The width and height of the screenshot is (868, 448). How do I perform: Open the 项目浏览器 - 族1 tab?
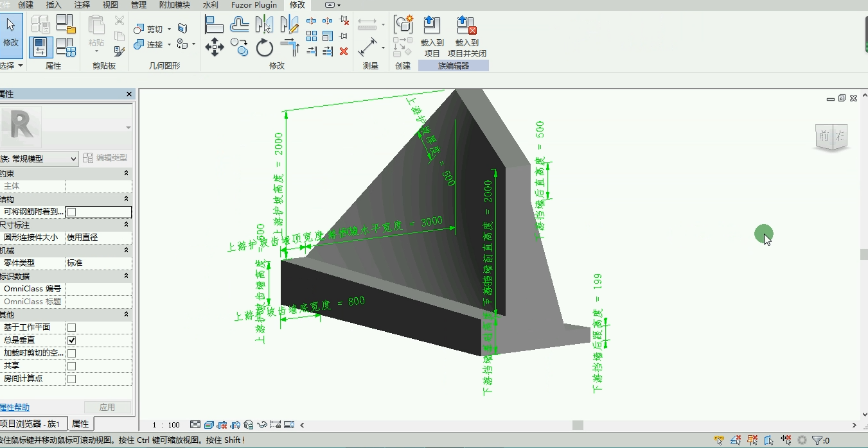pos(32,424)
